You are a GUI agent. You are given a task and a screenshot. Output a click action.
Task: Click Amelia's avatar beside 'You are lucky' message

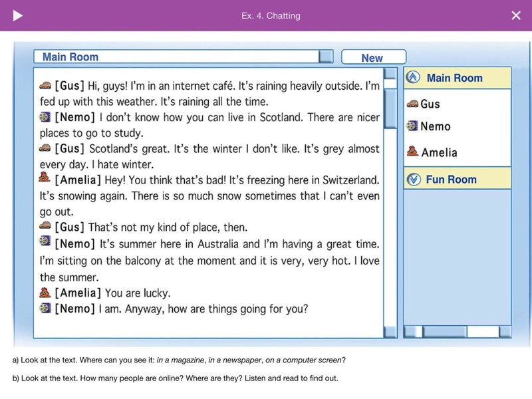tap(45, 293)
